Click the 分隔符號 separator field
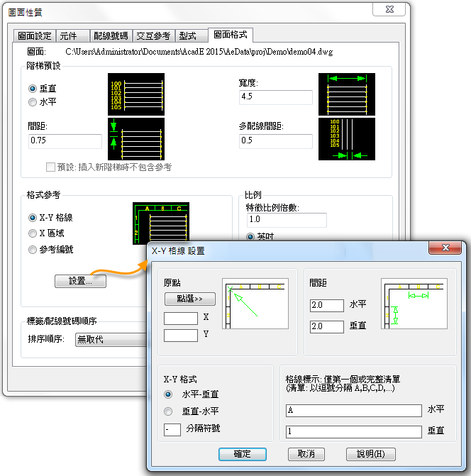This screenshot has width=471, height=476. (x=172, y=430)
